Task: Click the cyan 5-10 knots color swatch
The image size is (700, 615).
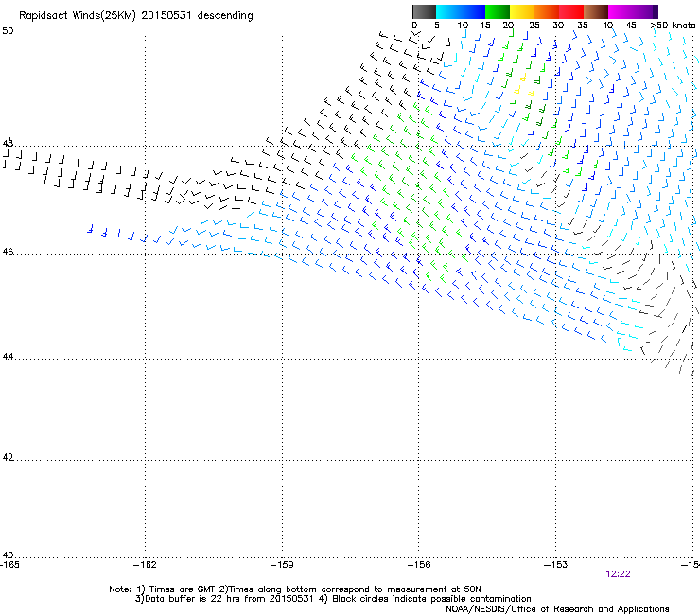Action: click(448, 11)
